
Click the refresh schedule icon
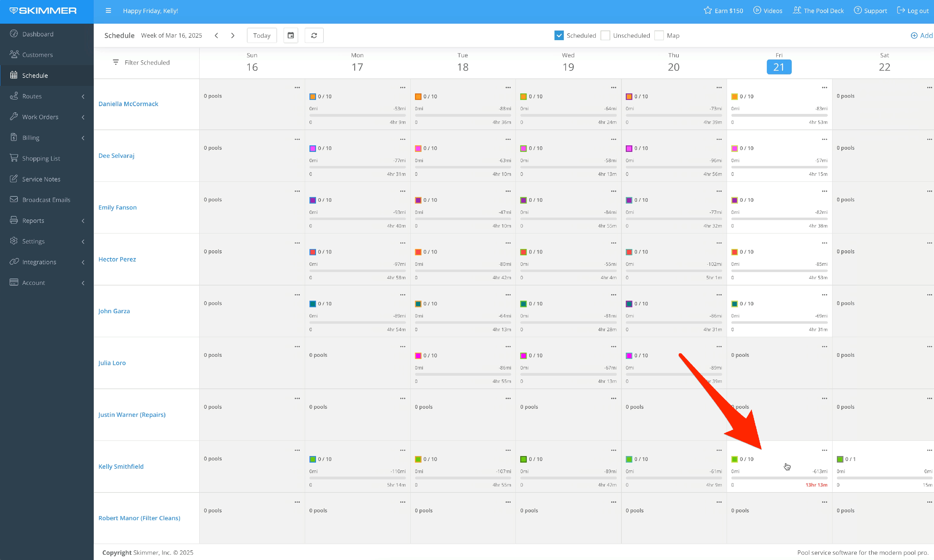pyautogui.click(x=314, y=35)
